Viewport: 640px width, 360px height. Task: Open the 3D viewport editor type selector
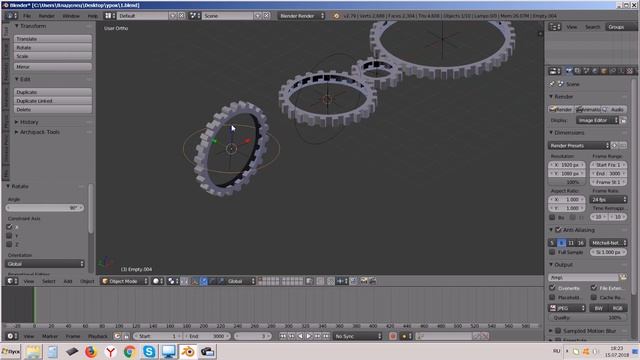coord(12,281)
